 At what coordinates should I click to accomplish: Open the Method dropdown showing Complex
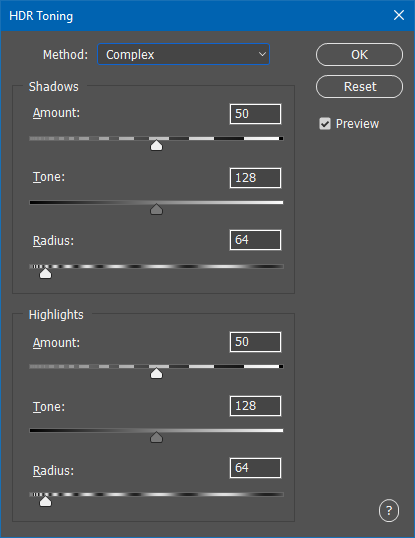pyautogui.click(x=183, y=54)
